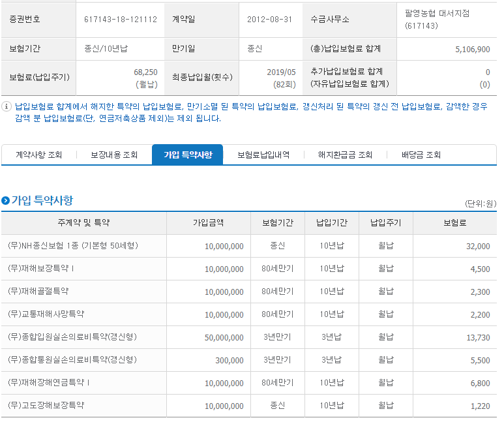
Task: Click the 5,106,900 total premium value
Action: pos(473,49)
